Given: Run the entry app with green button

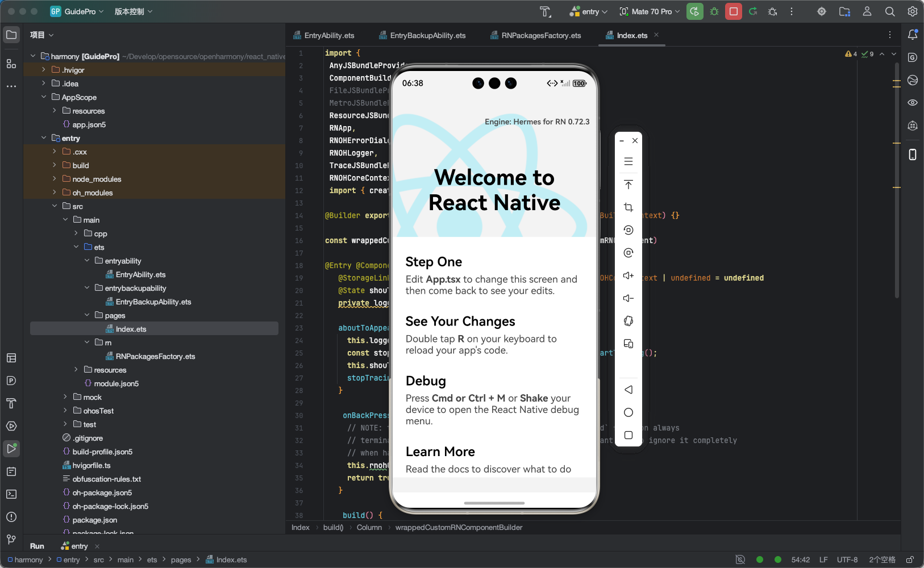Looking at the screenshot, I should [694, 11].
